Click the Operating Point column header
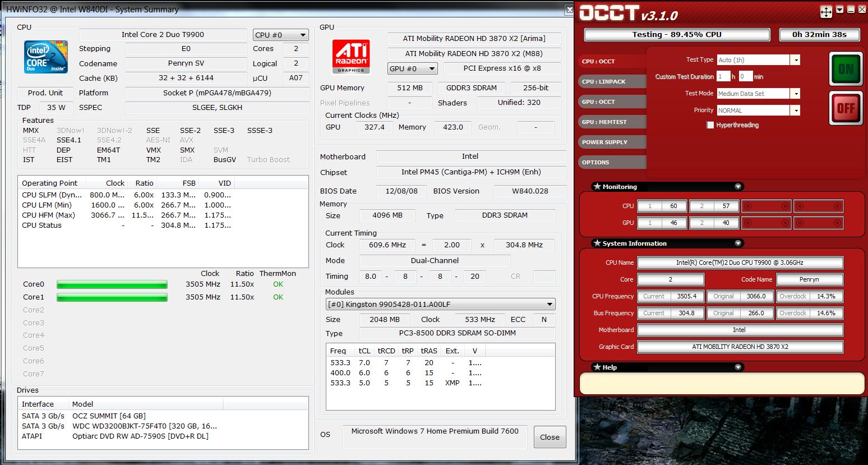Image resolution: width=868 pixels, height=465 pixels. pyautogui.click(x=53, y=183)
